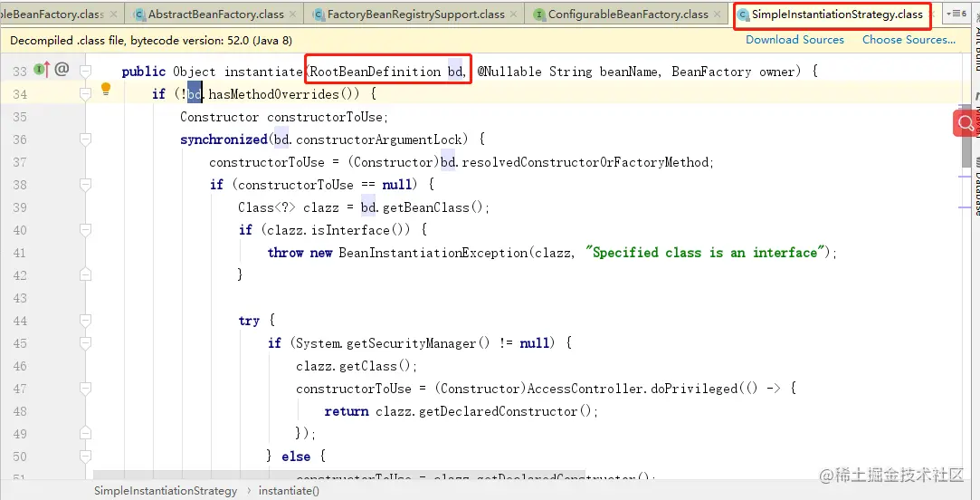Click the Decompiled .class file banner text

tap(151, 40)
